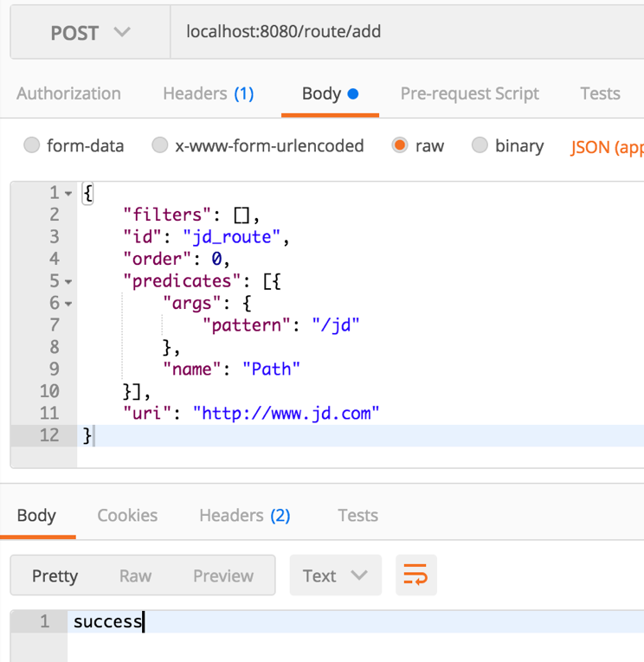Select the x-www-form-urlencoded radio option
The image size is (644, 662).
point(160,145)
